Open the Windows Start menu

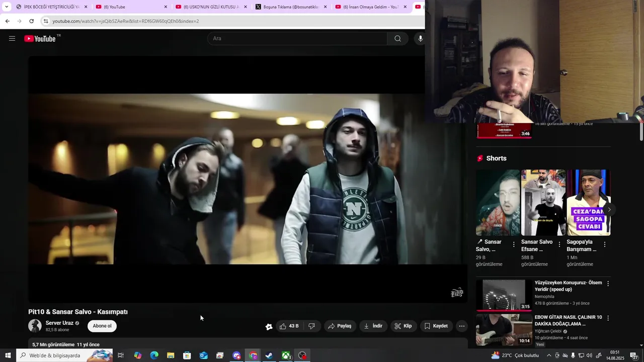click(x=8, y=355)
